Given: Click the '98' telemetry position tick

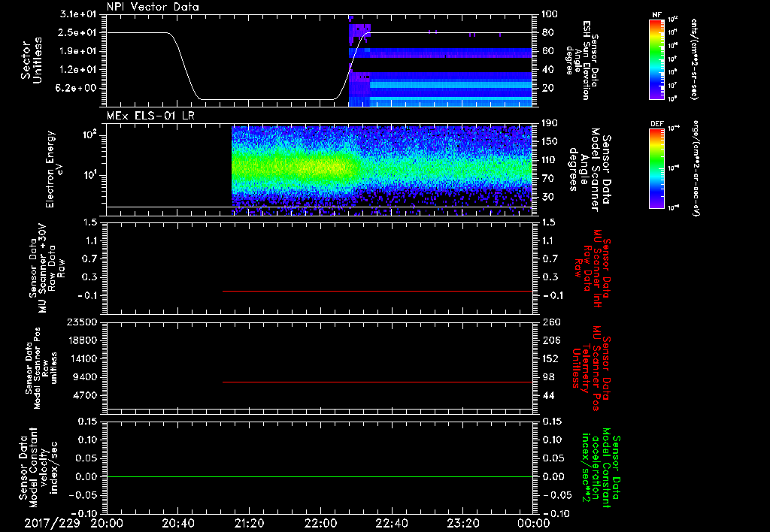Looking at the screenshot, I should 548,377.
